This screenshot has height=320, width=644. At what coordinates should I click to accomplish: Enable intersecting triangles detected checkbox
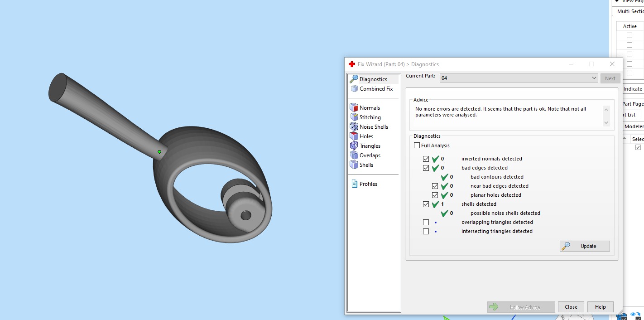pos(426,232)
